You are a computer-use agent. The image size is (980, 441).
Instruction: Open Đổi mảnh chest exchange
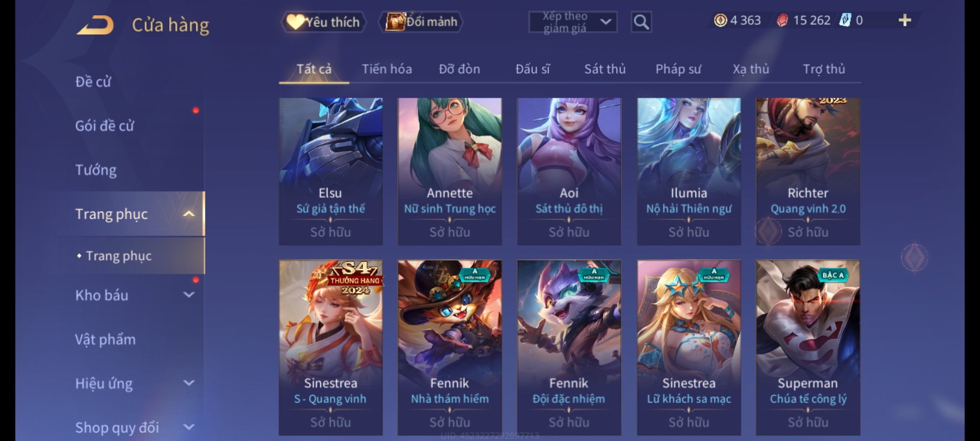click(421, 22)
